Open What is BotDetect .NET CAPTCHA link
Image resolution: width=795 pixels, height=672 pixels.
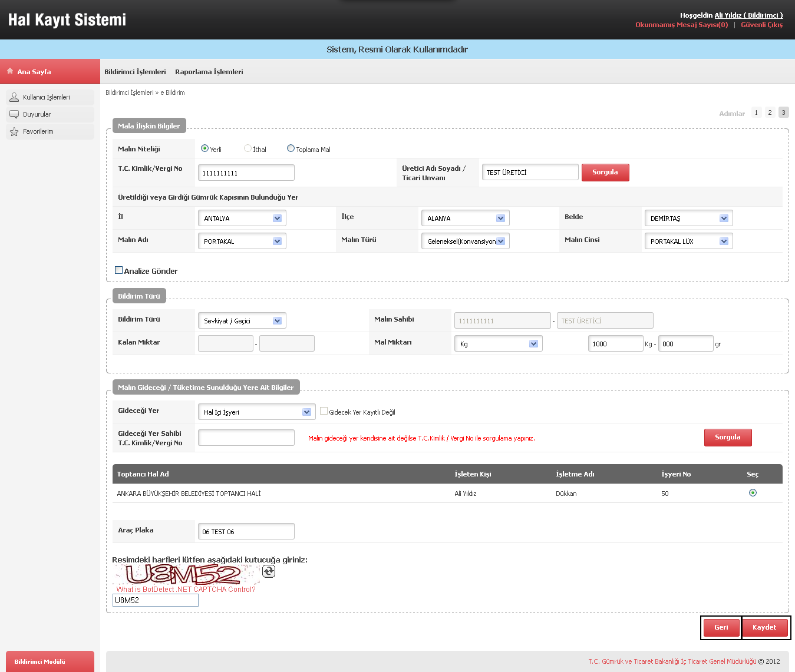point(186,589)
